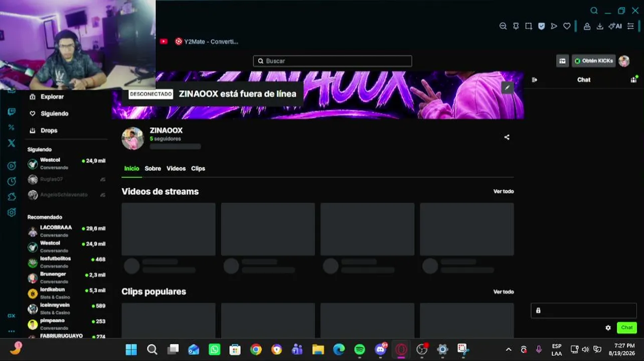Edit the channel banner with pencil icon
This screenshot has height=361, width=644.
coord(507,87)
